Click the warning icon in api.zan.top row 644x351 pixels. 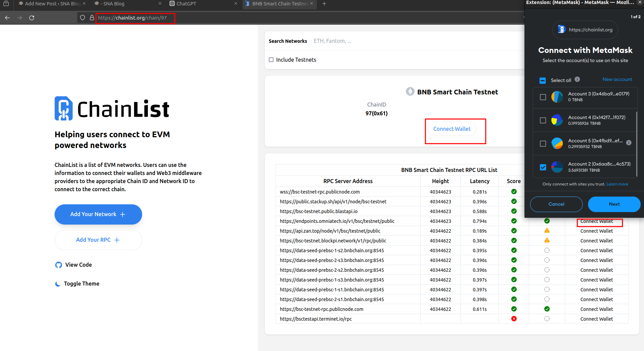coord(547,231)
